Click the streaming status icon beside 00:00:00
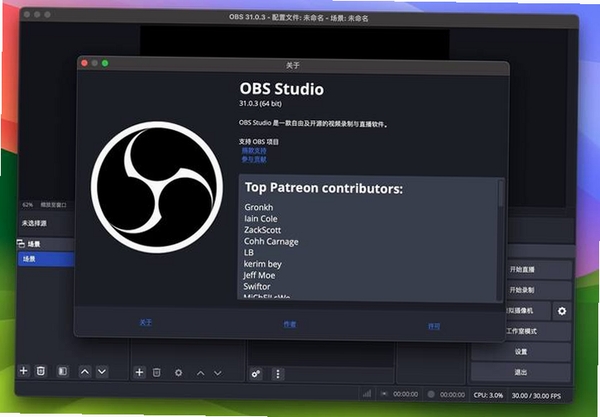 (x=384, y=394)
